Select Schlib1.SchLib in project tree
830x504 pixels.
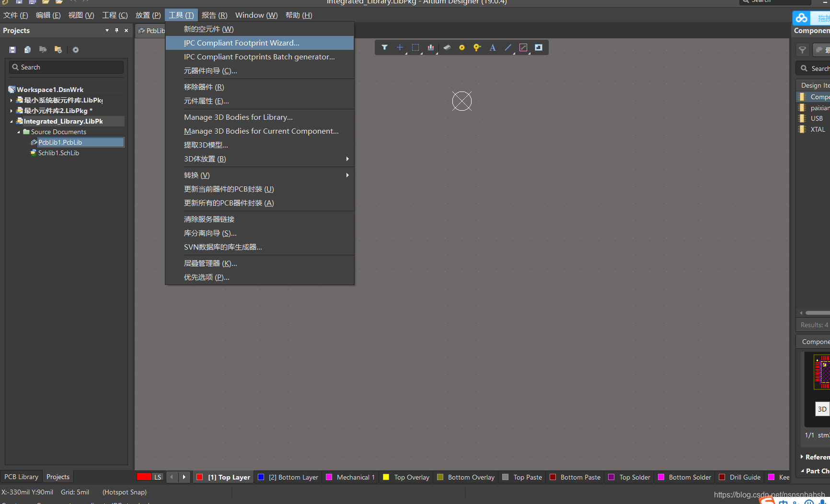[58, 153]
